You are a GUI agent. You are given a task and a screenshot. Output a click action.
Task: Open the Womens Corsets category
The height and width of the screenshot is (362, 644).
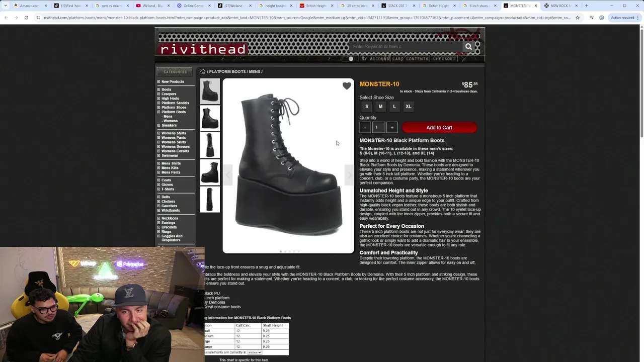click(x=175, y=151)
